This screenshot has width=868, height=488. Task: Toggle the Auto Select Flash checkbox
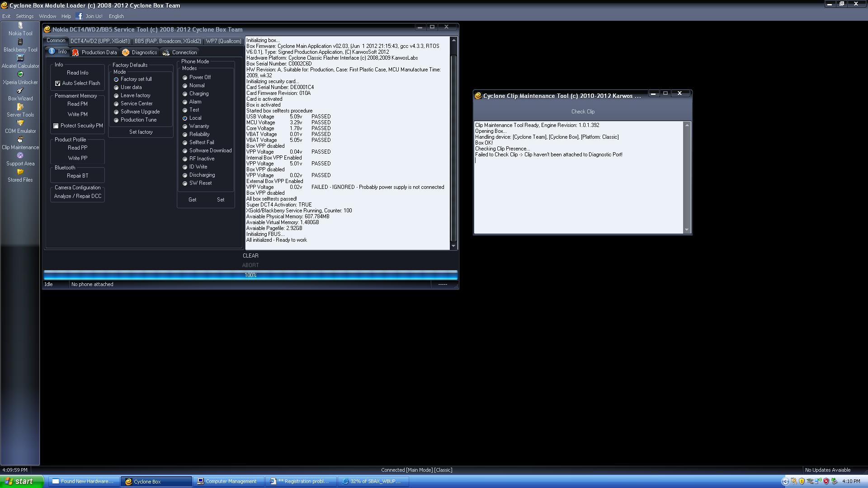coord(57,84)
